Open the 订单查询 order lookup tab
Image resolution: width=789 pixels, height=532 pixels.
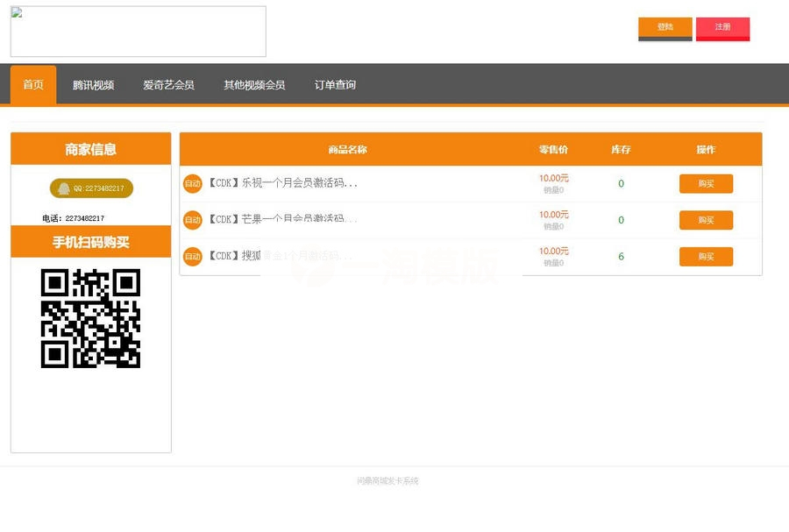coord(334,85)
